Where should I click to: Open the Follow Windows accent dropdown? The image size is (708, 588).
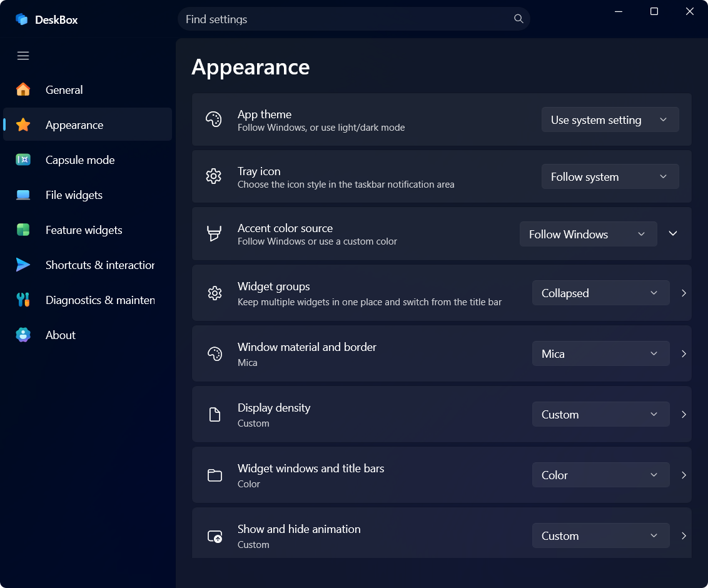click(x=589, y=234)
